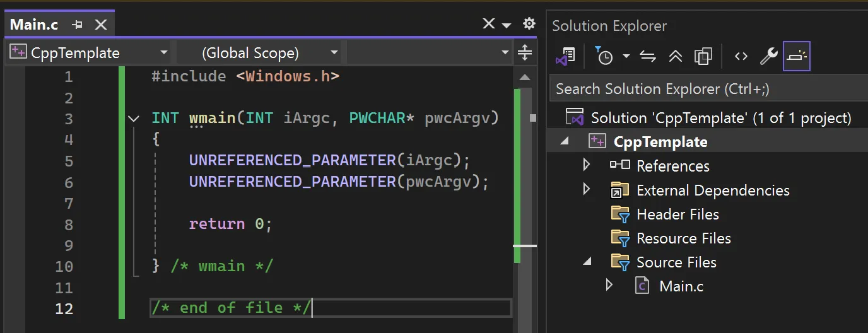The image size is (868, 333).
Task: Select the Header Files filter
Action: (677, 214)
